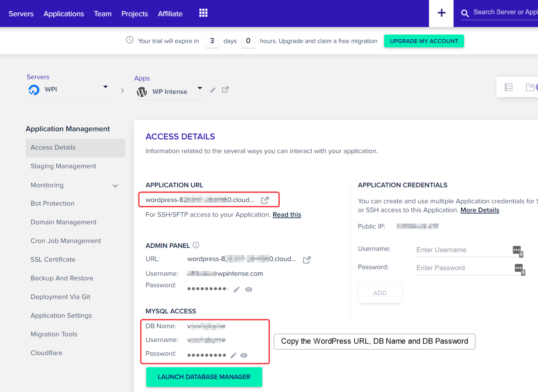Click the Apps breadcrumb label

[142, 78]
